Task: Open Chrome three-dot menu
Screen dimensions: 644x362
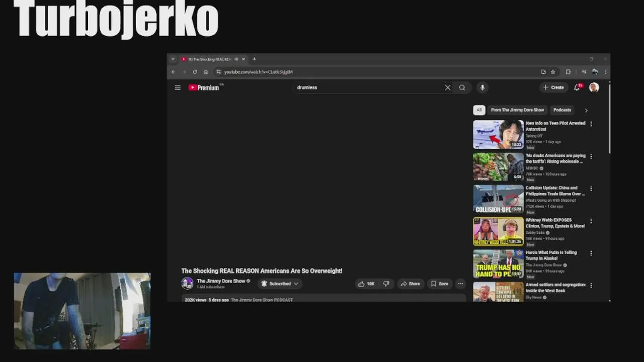Action: click(605, 72)
